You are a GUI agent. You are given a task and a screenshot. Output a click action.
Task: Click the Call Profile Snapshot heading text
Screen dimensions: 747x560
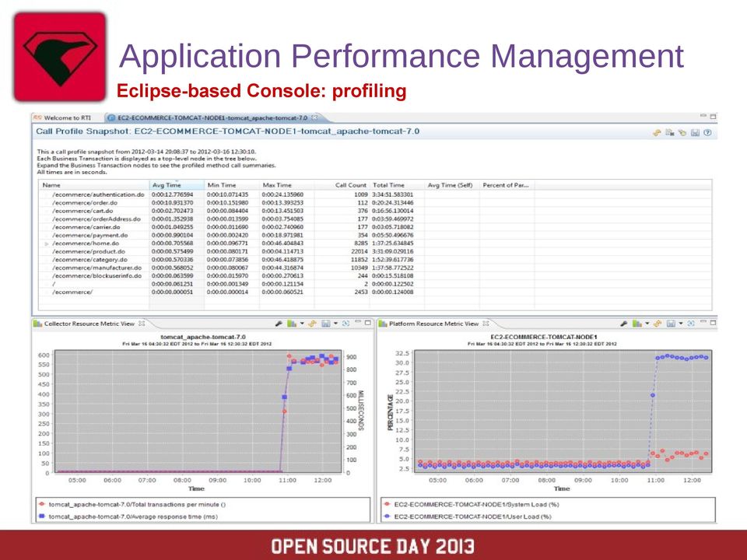[x=228, y=131]
